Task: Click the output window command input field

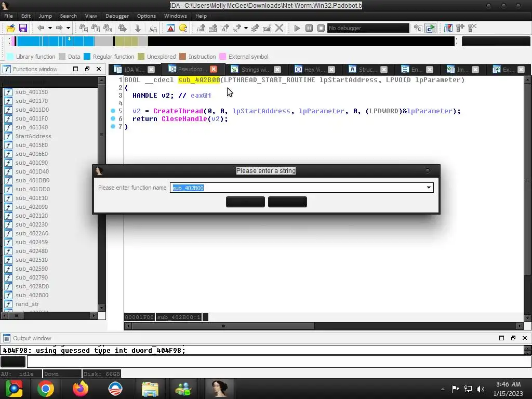Action: click(x=279, y=362)
